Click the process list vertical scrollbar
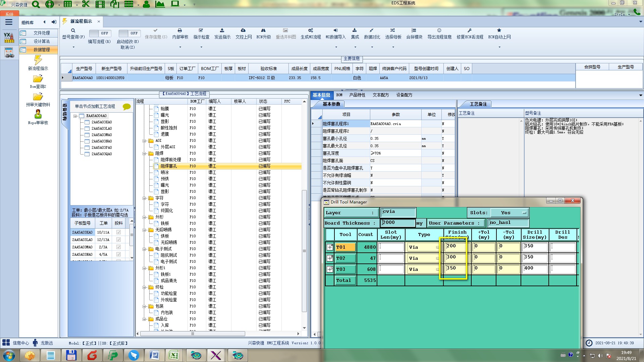The width and height of the screenshot is (644, 362). 304,251
